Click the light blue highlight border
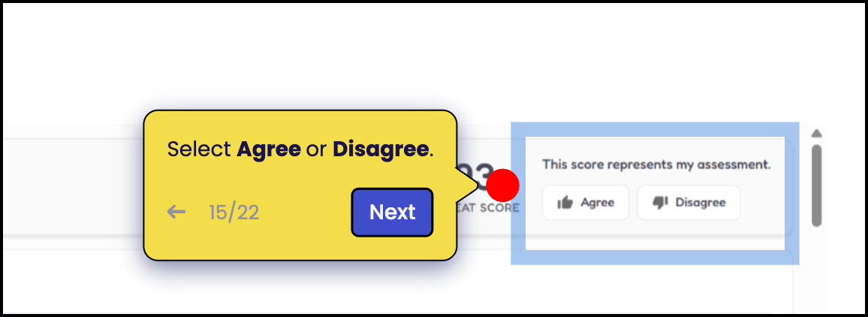The width and height of the screenshot is (868, 317). tap(654, 257)
